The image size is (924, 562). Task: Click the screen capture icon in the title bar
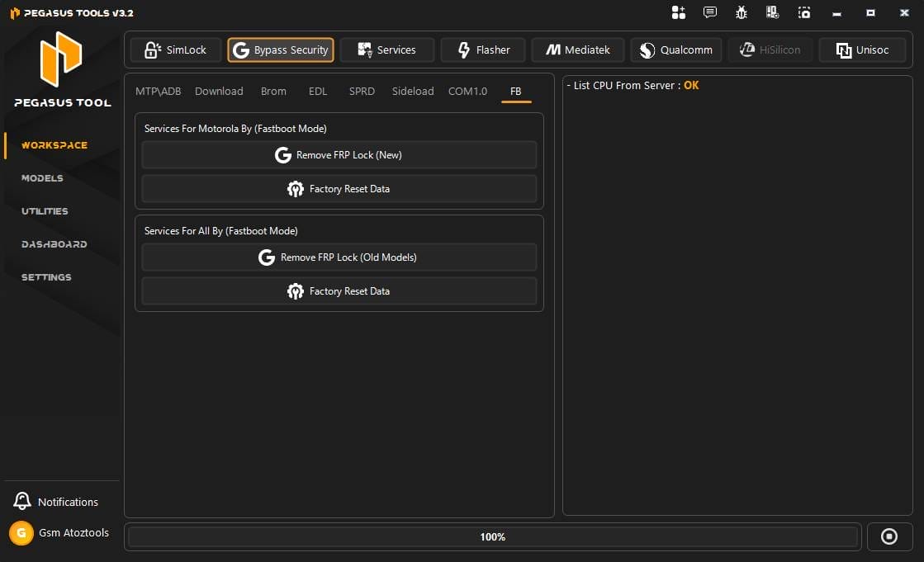point(803,12)
